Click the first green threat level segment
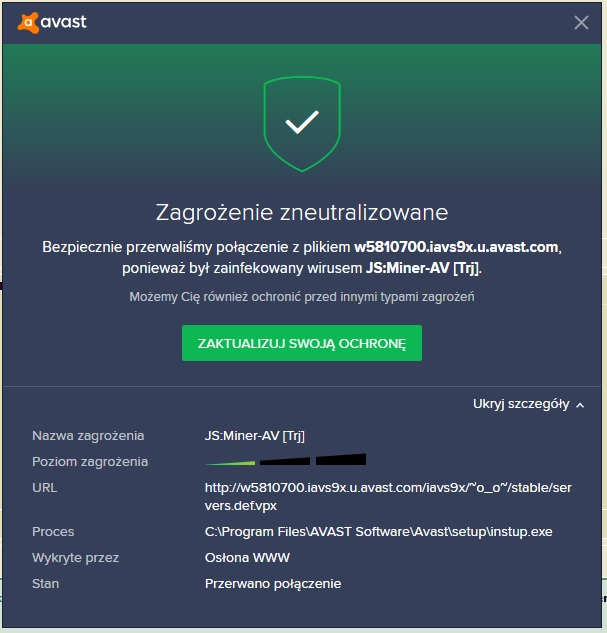 230,463
